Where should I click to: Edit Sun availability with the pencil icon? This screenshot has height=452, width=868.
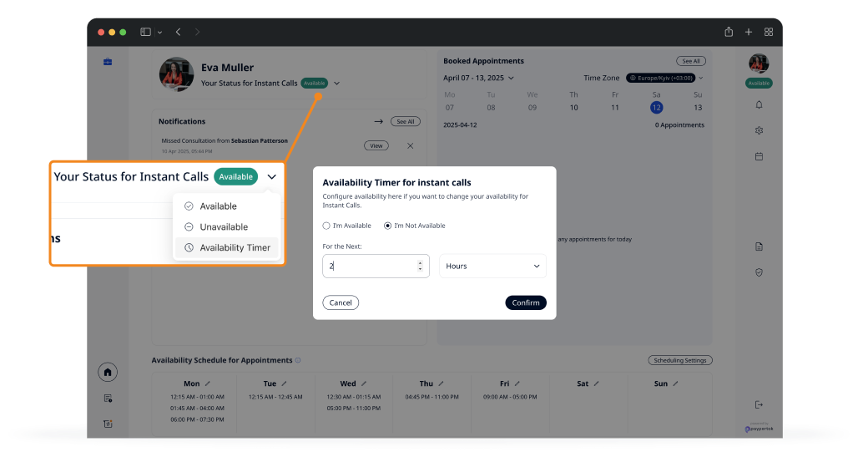(x=675, y=383)
